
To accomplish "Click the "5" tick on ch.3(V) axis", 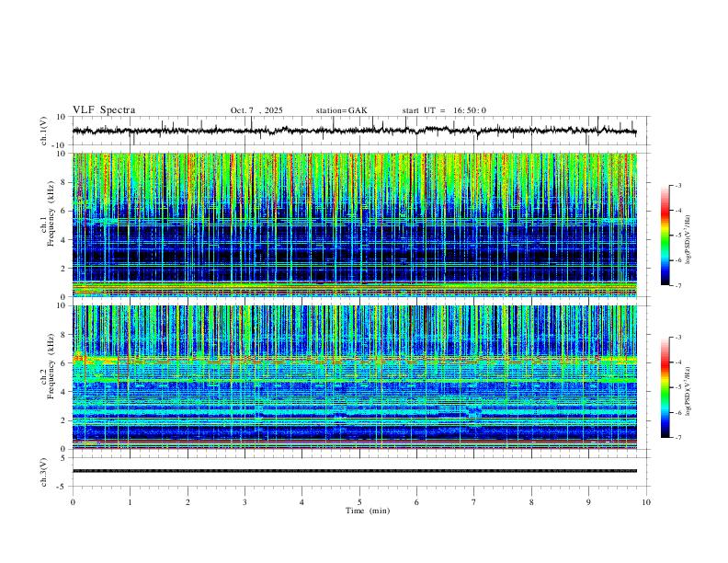I will (x=63, y=458).
